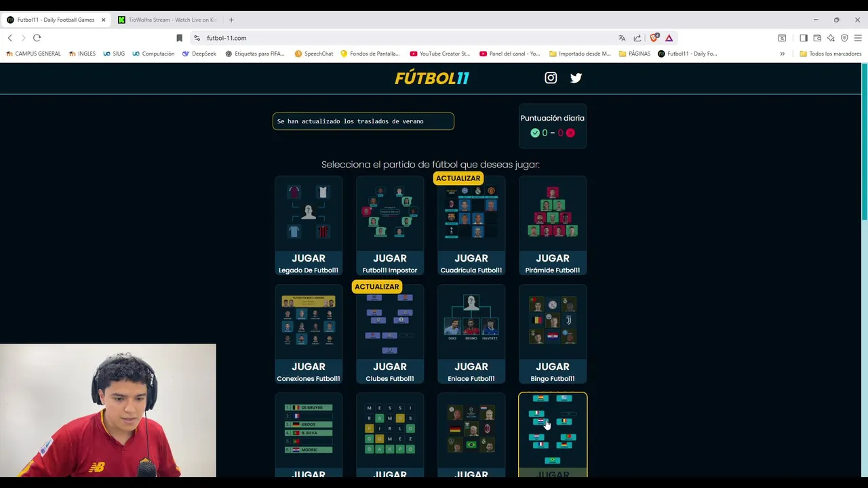Play Futbol11 Impostor game

click(x=390, y=226)
